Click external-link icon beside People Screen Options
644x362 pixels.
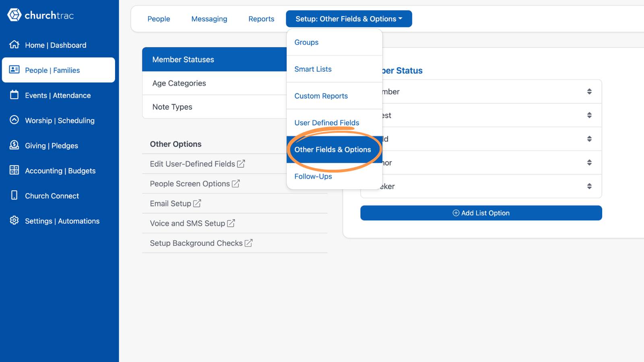(x=236, y=183)
